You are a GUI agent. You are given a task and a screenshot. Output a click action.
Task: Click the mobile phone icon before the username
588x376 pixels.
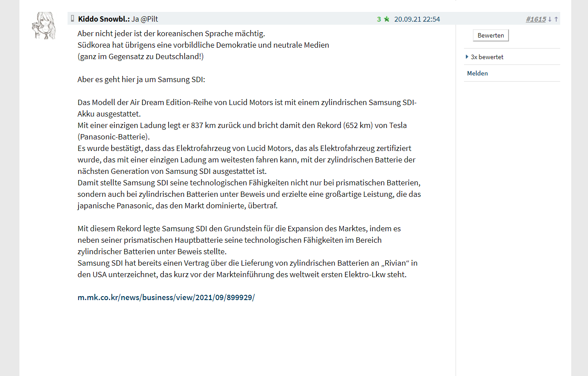click(72, 19)
